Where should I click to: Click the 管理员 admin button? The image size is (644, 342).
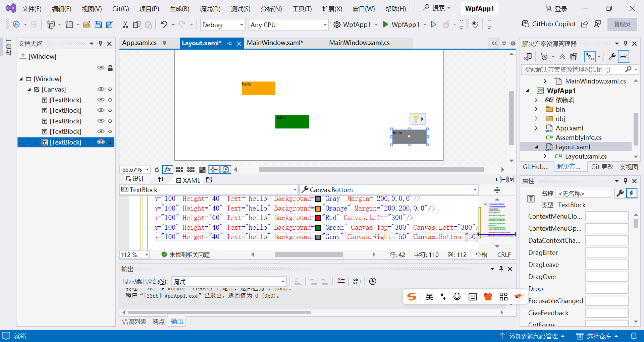[x=622, y=24]
